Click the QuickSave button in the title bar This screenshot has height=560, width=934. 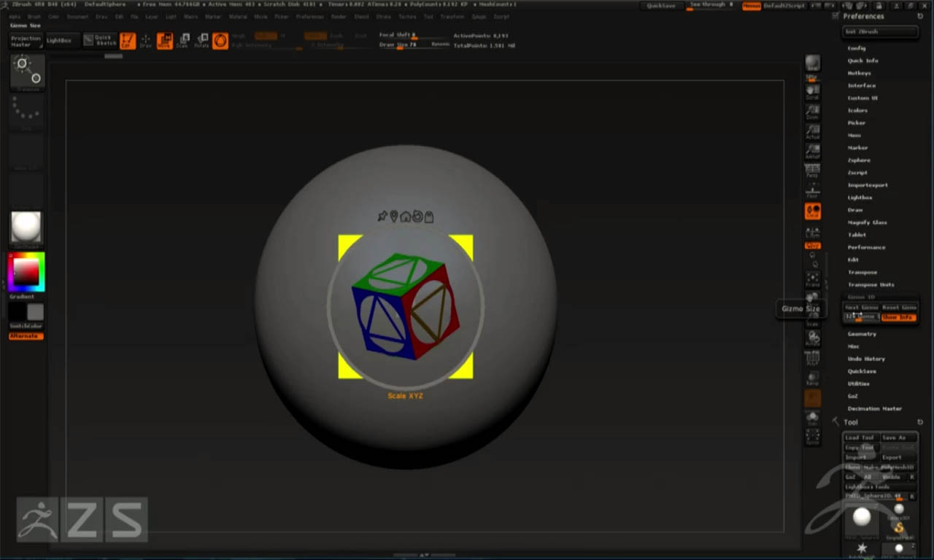coord(661,6)
